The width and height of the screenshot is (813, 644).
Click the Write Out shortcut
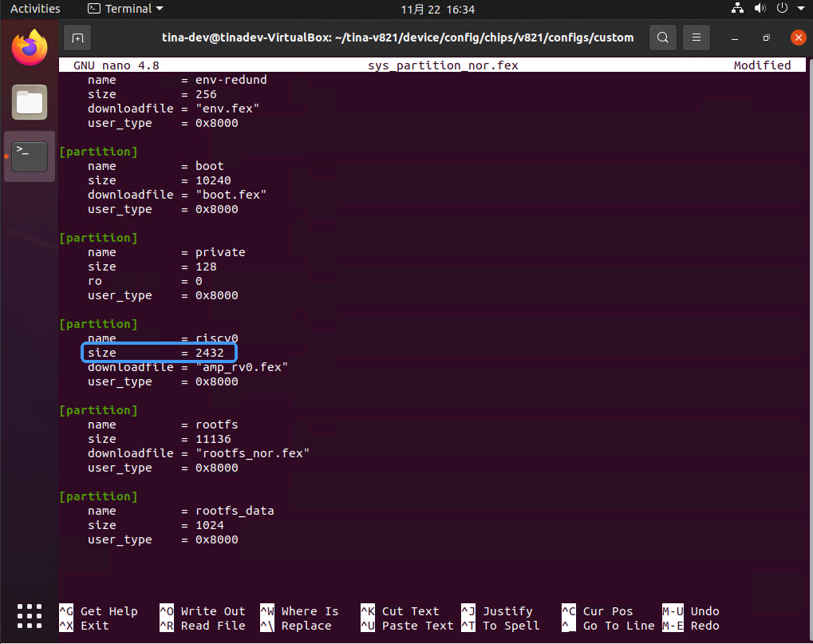203,611
